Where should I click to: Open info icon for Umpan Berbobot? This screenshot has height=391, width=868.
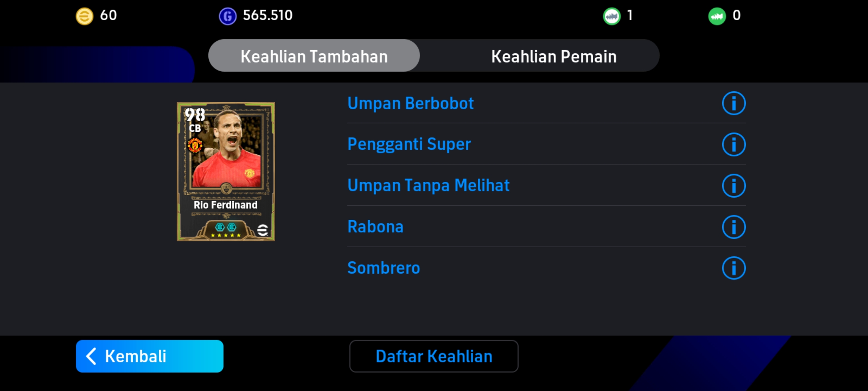734,104
